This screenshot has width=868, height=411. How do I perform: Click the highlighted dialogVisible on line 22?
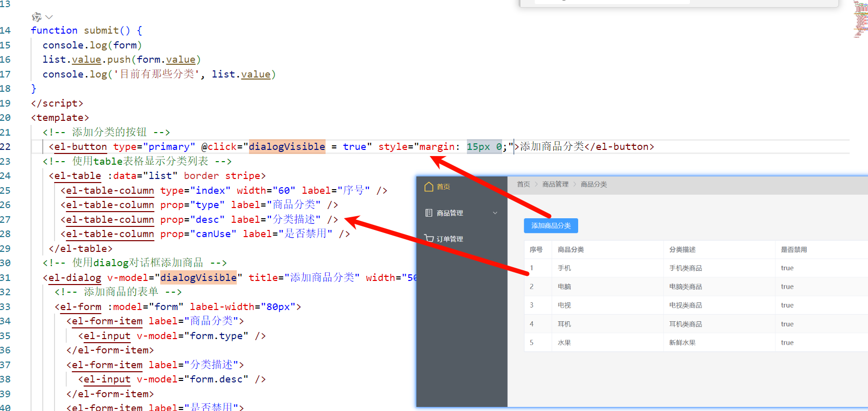(287, 146)
